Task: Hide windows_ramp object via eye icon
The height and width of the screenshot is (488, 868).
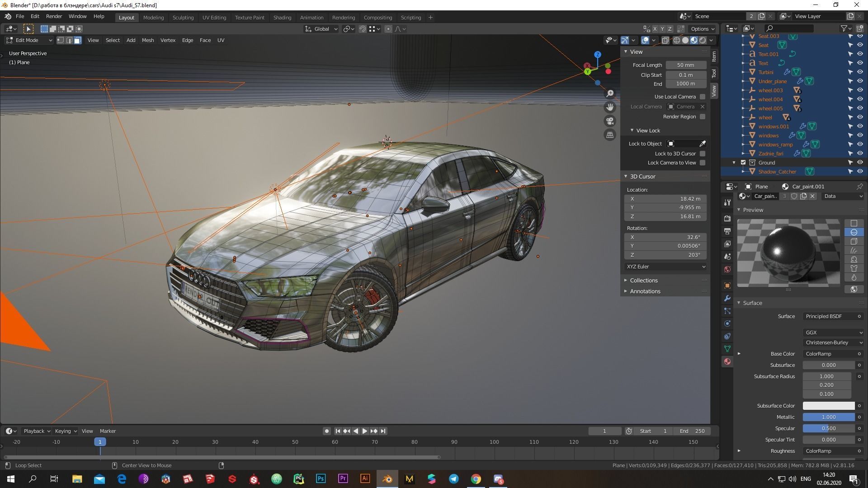Action: (860, 145)
